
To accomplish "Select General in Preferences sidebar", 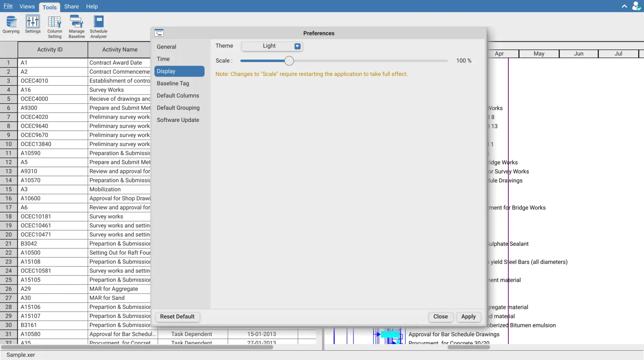I will tap(180, 47).
